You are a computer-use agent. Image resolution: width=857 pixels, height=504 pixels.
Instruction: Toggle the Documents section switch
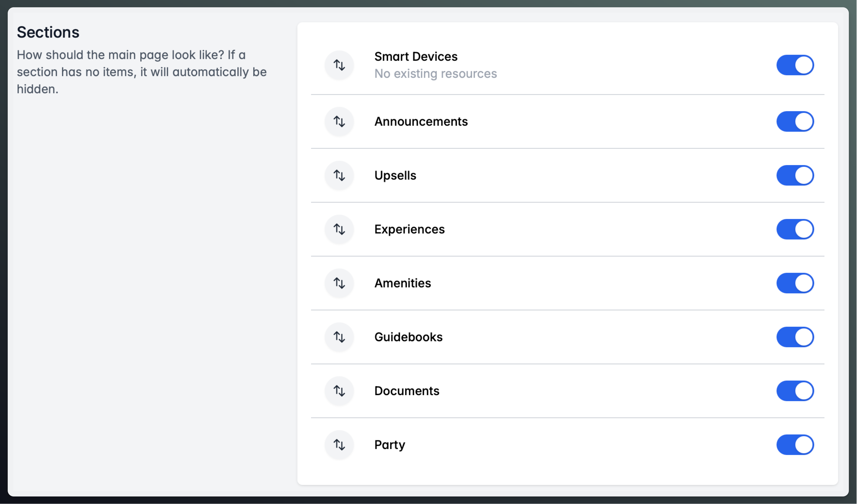click(x=795, y=391)
